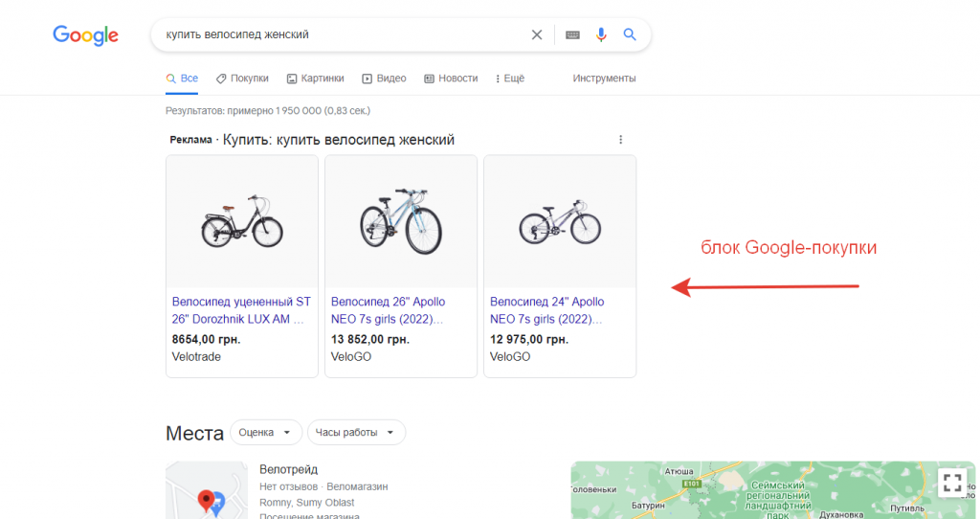Click VeloGO seller under 13 852,00 грн.
980x519 pixels.
tap(350, 357)
